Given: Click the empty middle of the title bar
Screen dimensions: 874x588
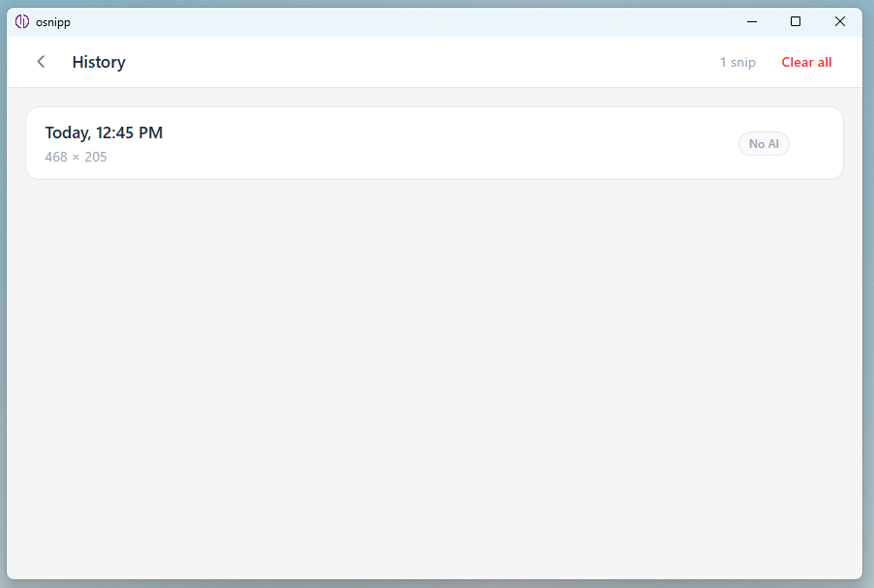Looking at the screenshot, I should coord(387,21).
